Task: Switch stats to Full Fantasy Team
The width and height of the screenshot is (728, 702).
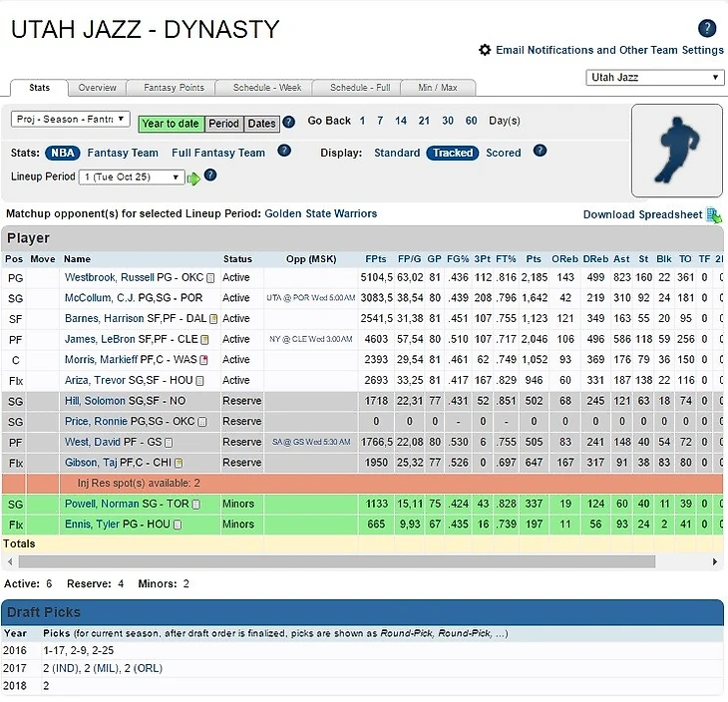Action: pyautogui.click(x=218, y=153)
